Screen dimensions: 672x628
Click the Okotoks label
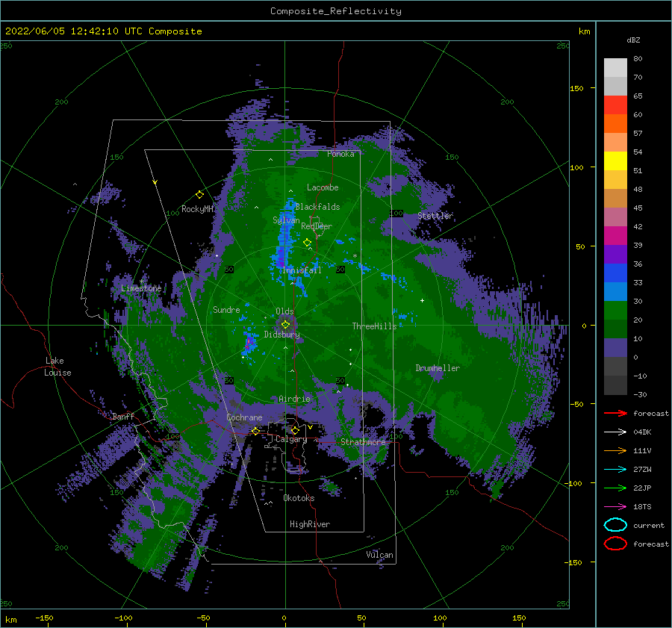tap(299, 498)
